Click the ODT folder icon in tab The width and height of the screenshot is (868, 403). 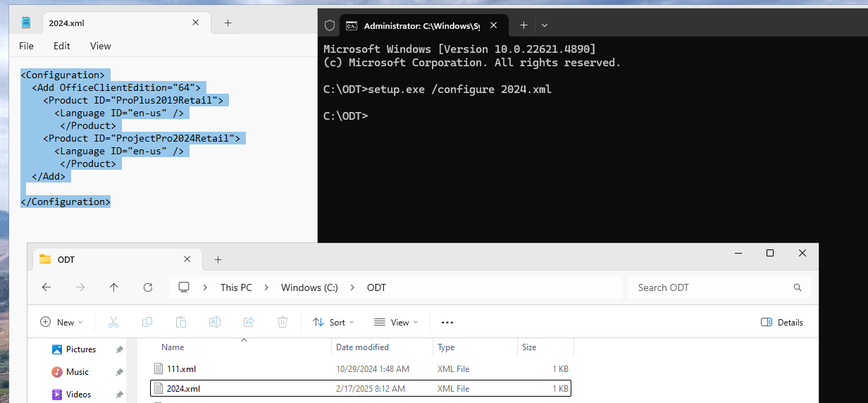click(46, 259)
